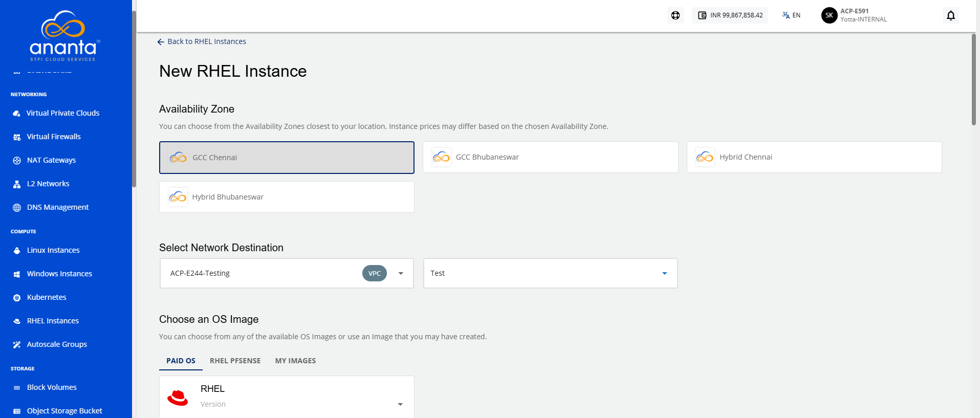Click the RHEL red hat image logo
The width and height of the screenshot is (980, 418).
pyautogui.click(x=178, y=398)
